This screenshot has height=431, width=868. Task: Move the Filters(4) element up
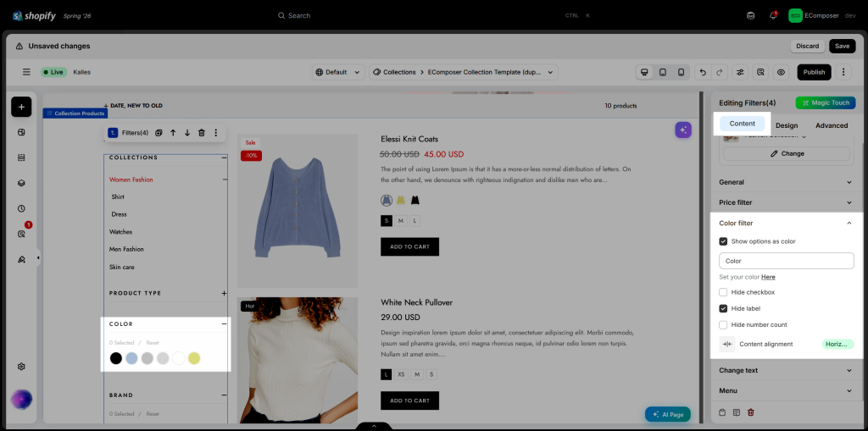[x=173, y=133]
